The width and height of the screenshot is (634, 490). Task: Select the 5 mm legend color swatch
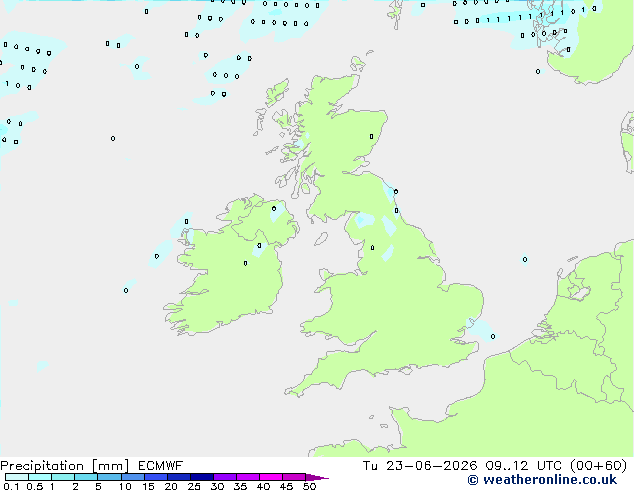coord(110,477)
